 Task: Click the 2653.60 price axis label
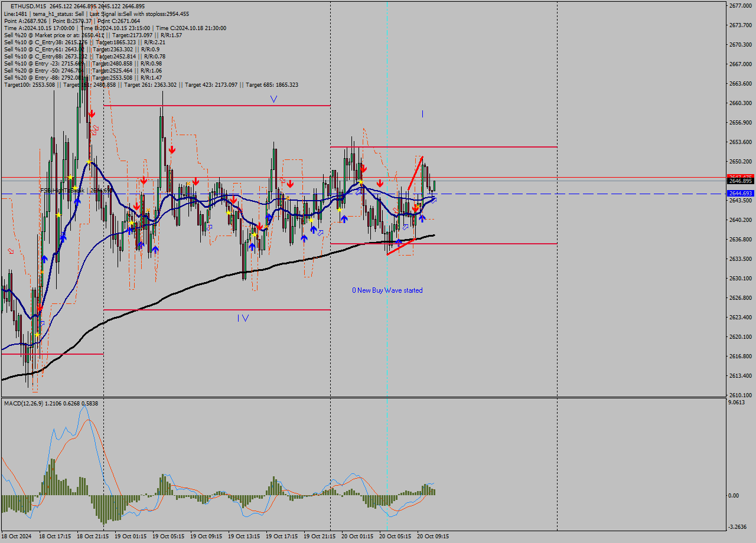pyautogui.click(x=741, y=142)
